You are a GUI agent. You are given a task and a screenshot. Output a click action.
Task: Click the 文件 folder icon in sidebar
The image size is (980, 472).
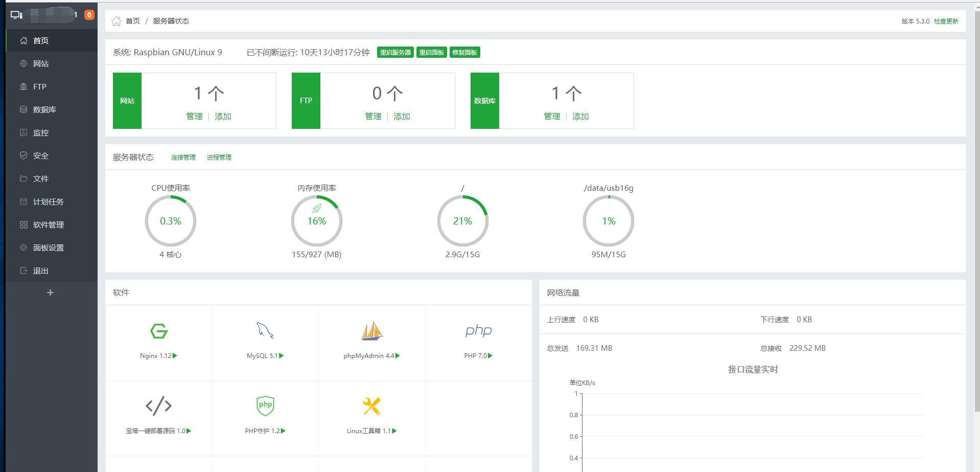point(24,178)
